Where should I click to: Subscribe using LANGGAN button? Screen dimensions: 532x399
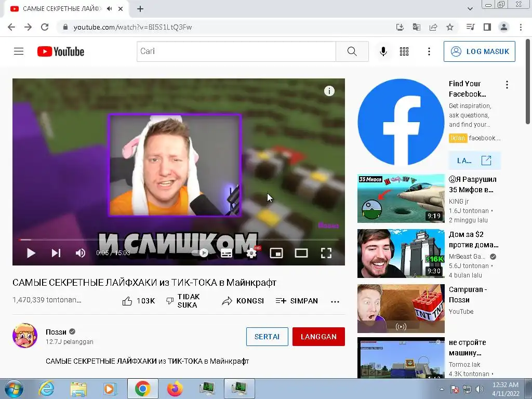point(318,337)
